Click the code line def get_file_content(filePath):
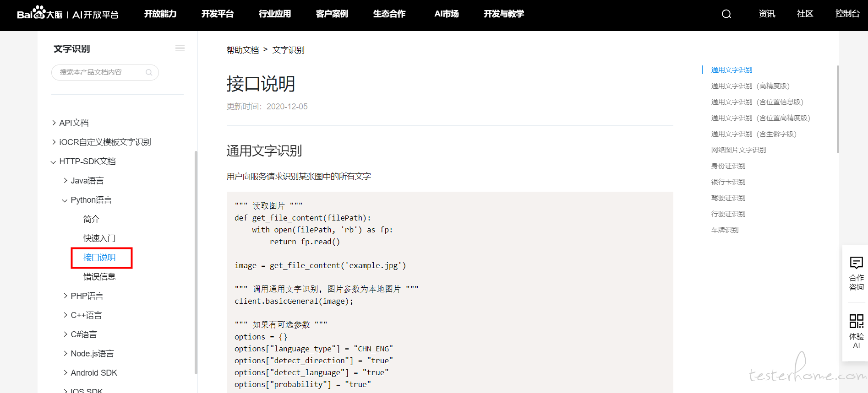The width and height of the screenshot is (868, 393). 303,218
